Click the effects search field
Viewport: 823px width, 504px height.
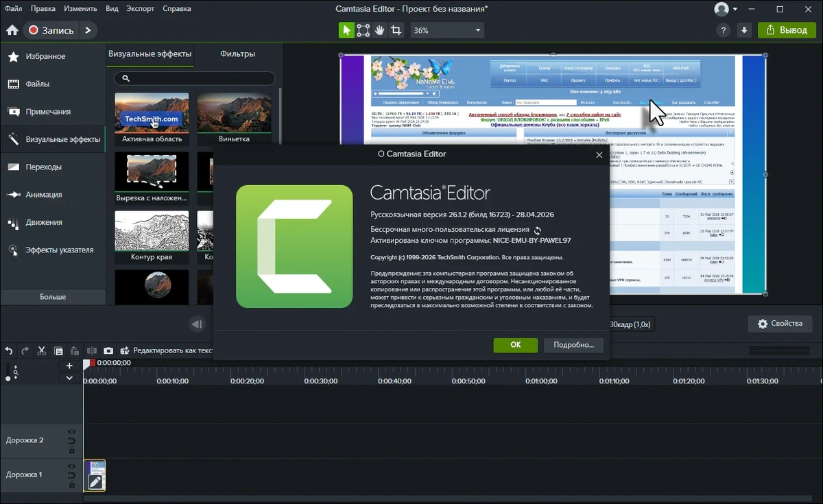(193, 79)
